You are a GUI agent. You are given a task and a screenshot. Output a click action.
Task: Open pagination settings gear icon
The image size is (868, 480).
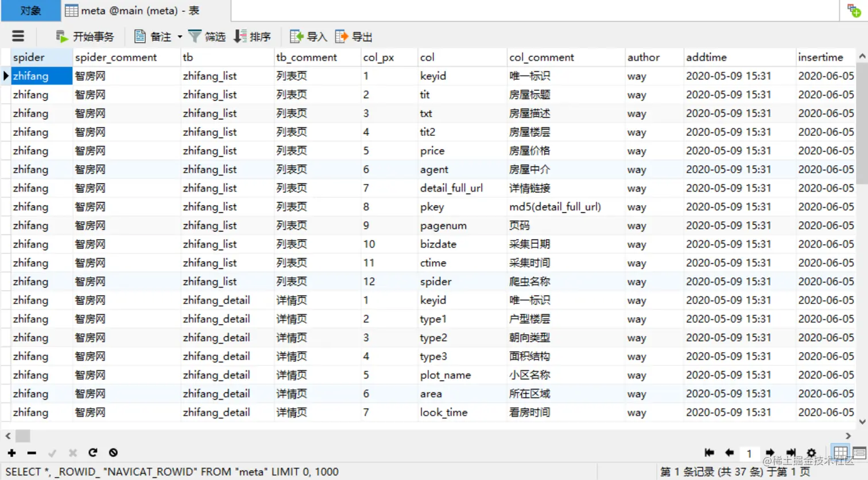click(811, 452)
